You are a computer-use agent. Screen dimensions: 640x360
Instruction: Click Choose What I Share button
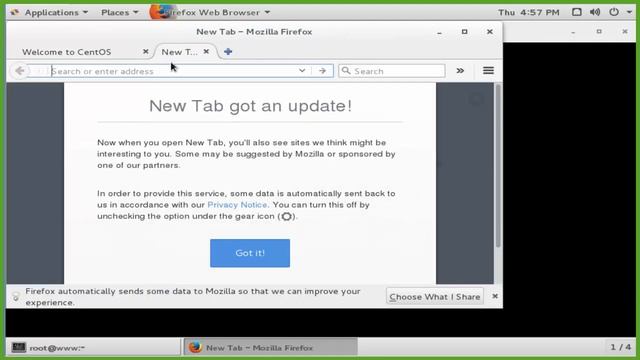click(x=435, y=296)
